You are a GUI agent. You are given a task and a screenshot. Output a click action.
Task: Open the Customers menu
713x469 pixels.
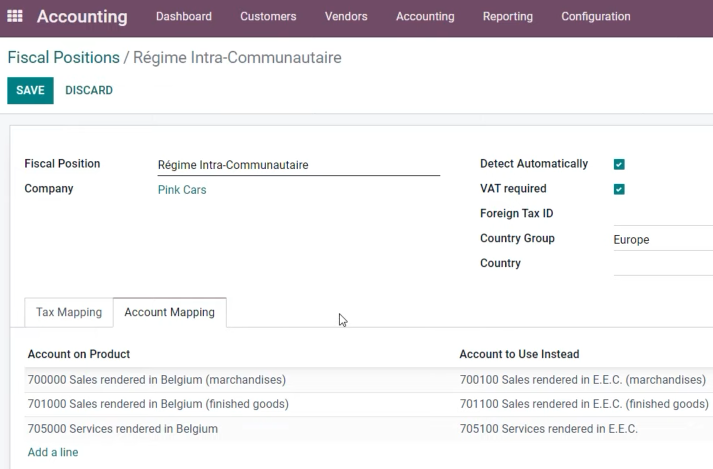[268, 16]
